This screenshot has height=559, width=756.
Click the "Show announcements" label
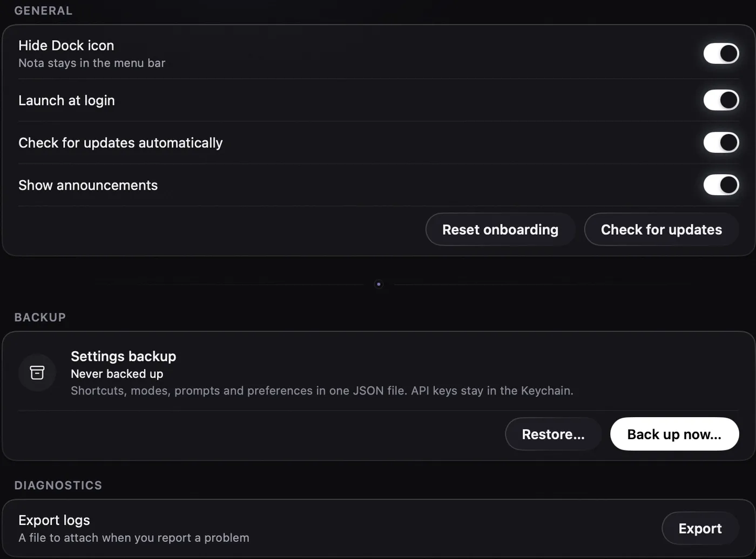pos(88,185)
